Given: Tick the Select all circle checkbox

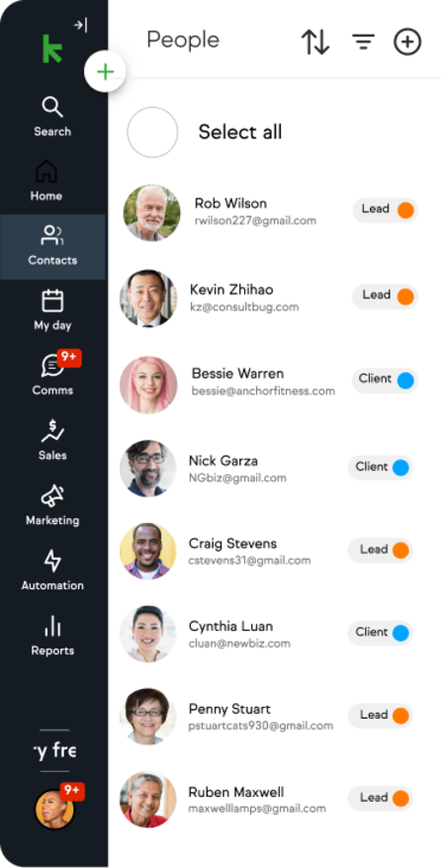Looking at the screenshot, I should tap(152, 132).
